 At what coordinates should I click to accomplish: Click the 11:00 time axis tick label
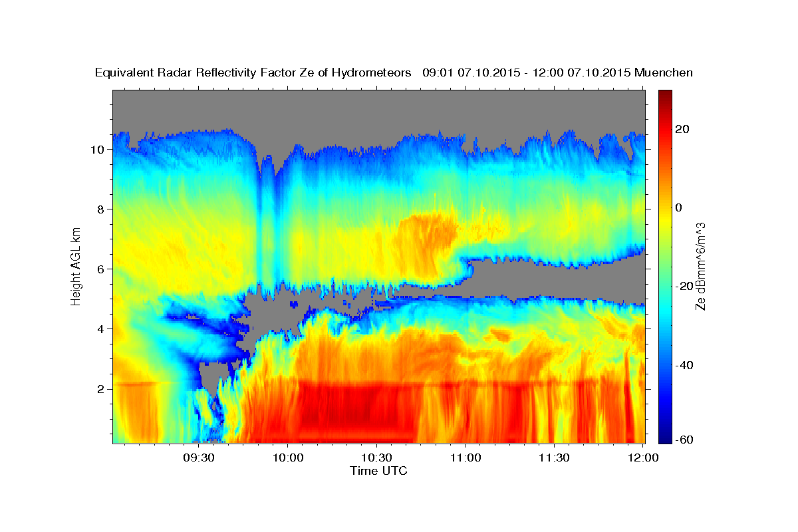point(465,458)
